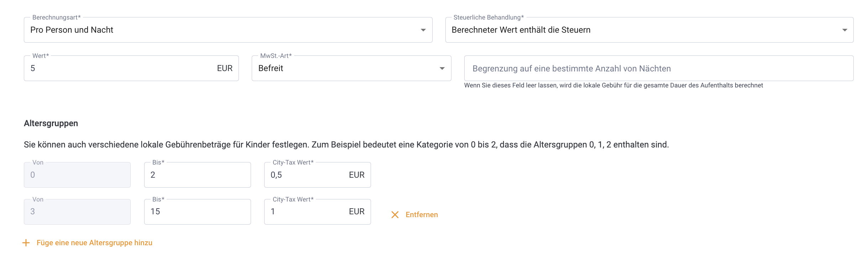868x263 pixels.
Task: Click the plus icon for new Altersgruppe
Action: [x=26, y=243]
